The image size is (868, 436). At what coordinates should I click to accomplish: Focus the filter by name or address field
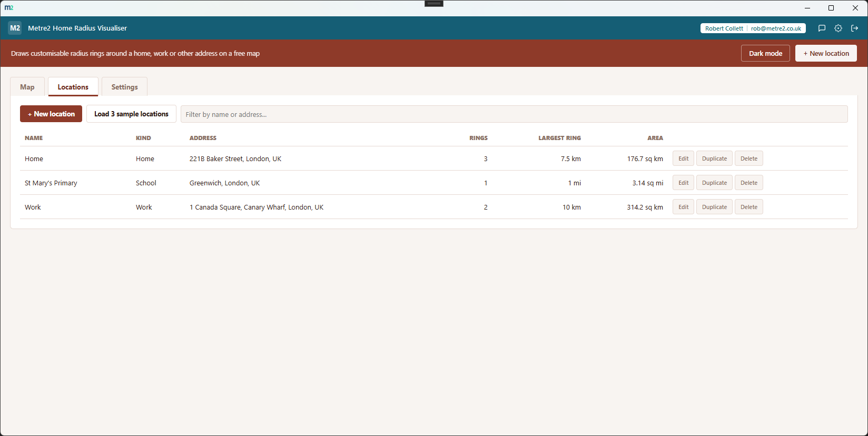click(x=514, y=114)
